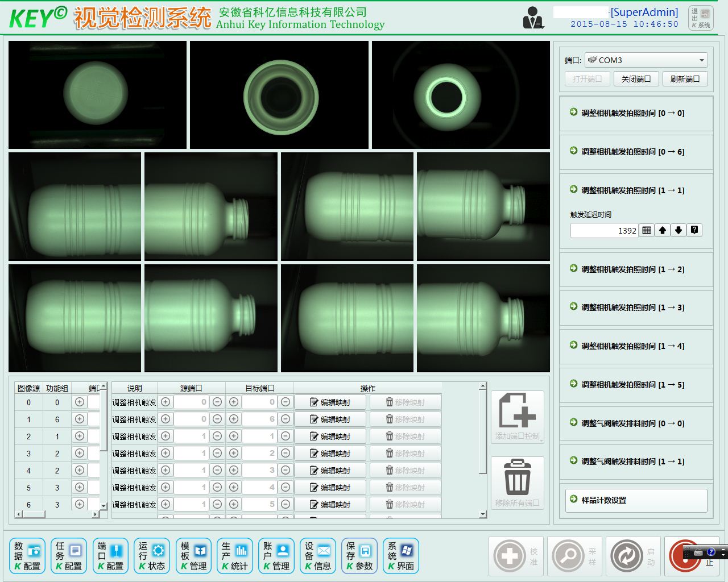Select top-middle bottle mouth camera image
Viewport: 728px width, 582px height.
pyautogui.click(x=279, y=94)
